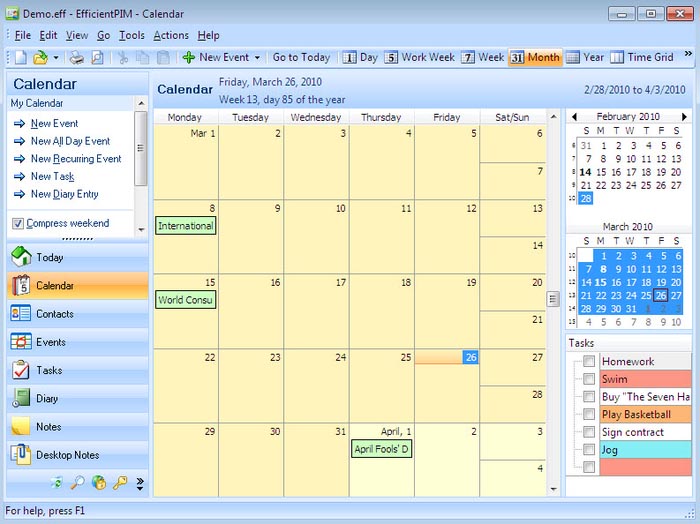Open the dropdown arrow beside the folder icon
The height and width of the screenshot is (524, 700).
pyautogui.click(x=56, y=58)
